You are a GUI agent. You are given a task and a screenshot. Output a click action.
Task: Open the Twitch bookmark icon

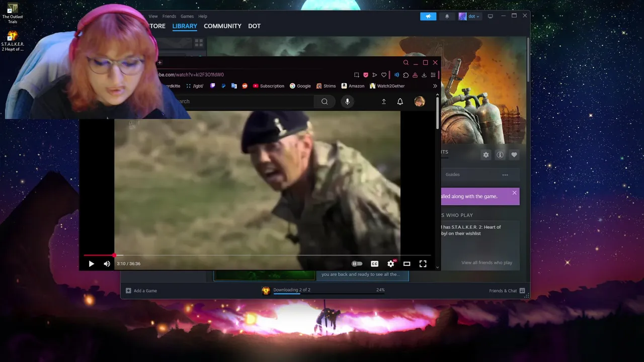coord(212,86)
